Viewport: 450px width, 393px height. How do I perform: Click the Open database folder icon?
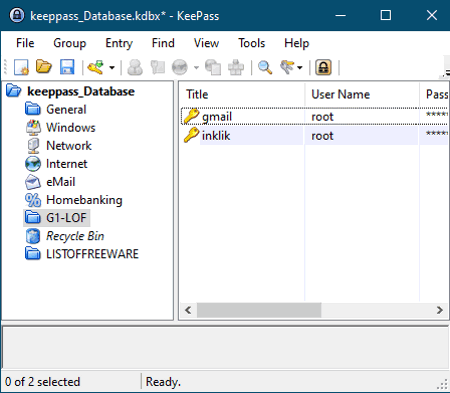44,67
